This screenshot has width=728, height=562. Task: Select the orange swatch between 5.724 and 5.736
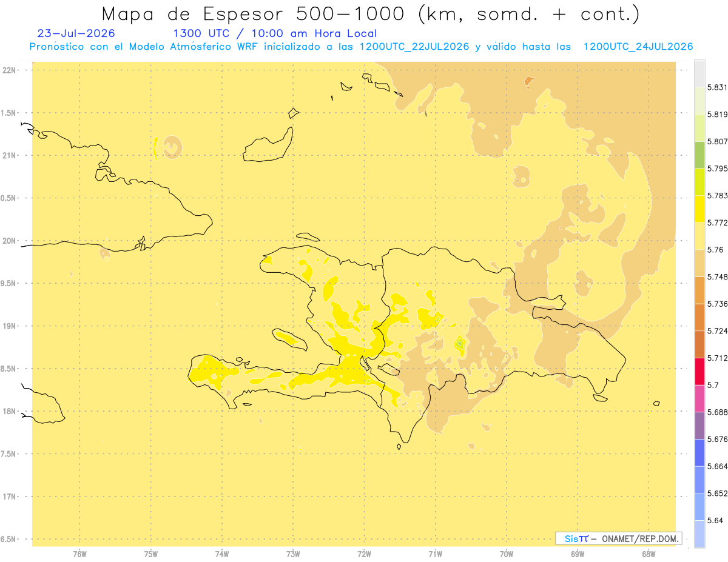pyautogui.click(x=699, y=317)
